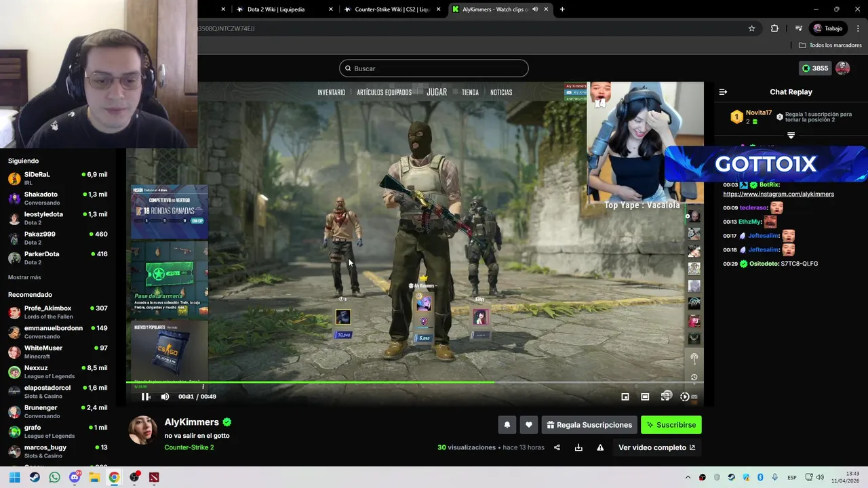Open Ver video completo link
Viewport: 868px width, 488px height.
[656, 447]
